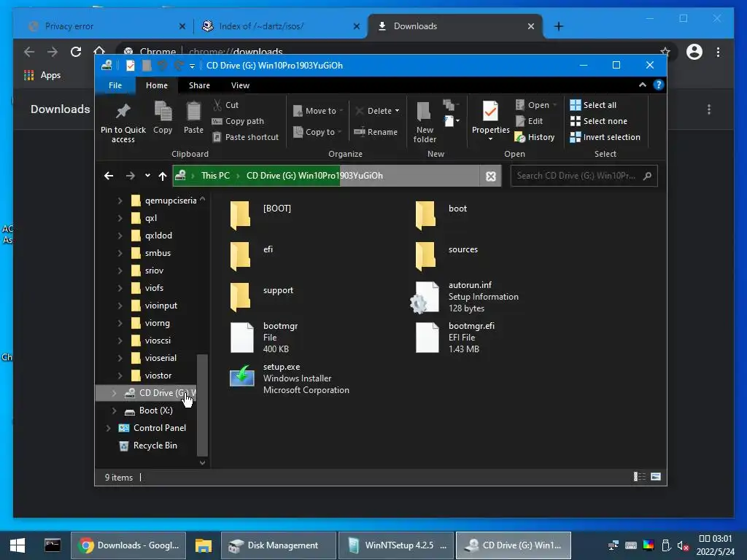Click Select none in ribbon
Viewport: 747px width, 560px height.
coord(599,121)
